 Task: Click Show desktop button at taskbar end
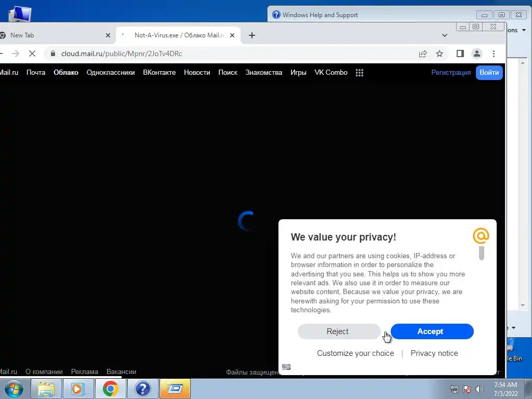(x=528, y=389)
